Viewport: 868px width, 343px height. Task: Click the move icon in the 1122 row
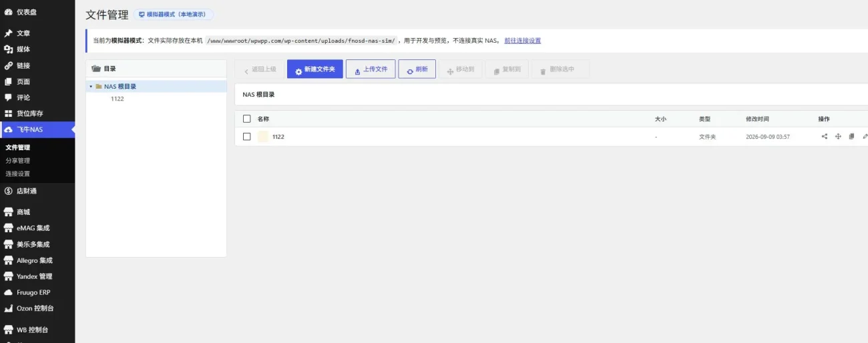tap(838, 136)
